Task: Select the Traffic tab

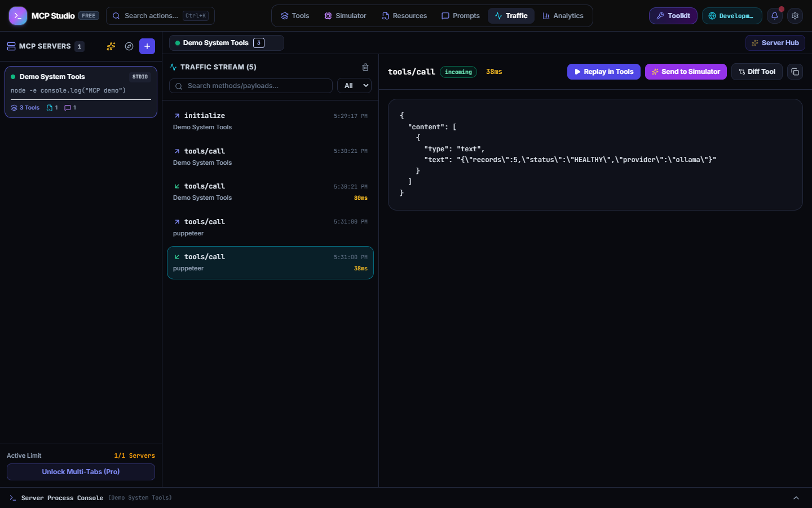Action: tap(511, 16)
